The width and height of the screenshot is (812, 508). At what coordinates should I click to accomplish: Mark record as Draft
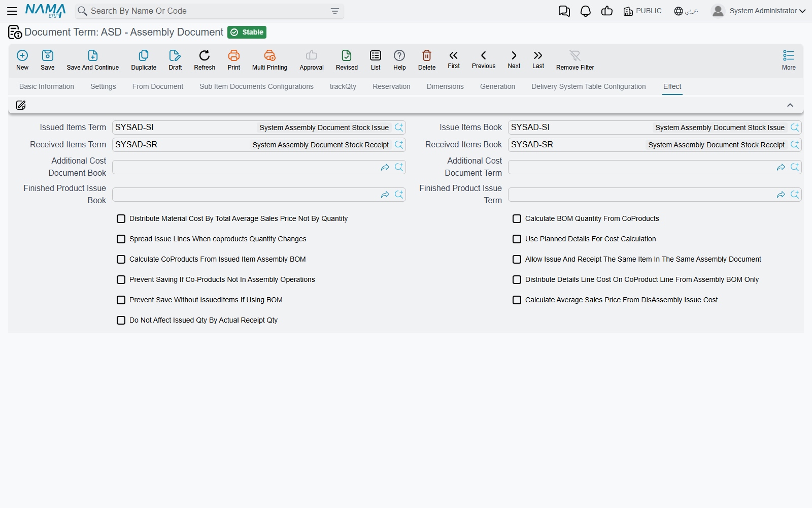[175, 59]
